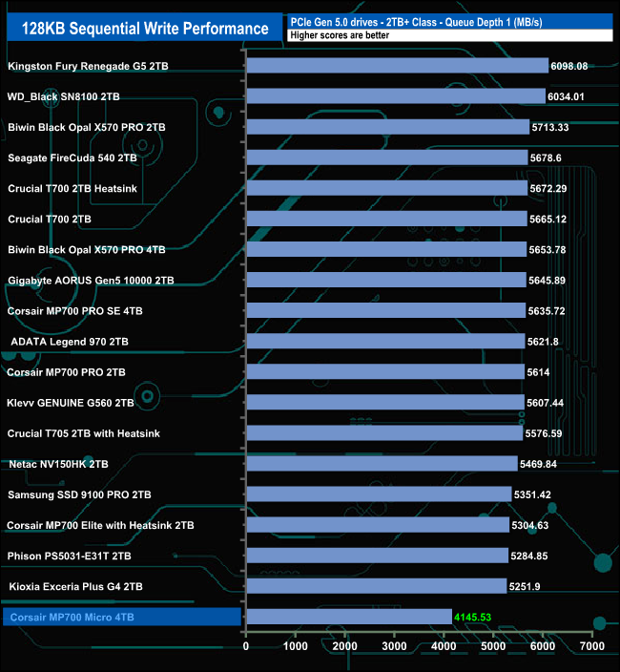Screen dimensions: 620x672
Task: Click the 5304.63 score value
Action: 530,525
